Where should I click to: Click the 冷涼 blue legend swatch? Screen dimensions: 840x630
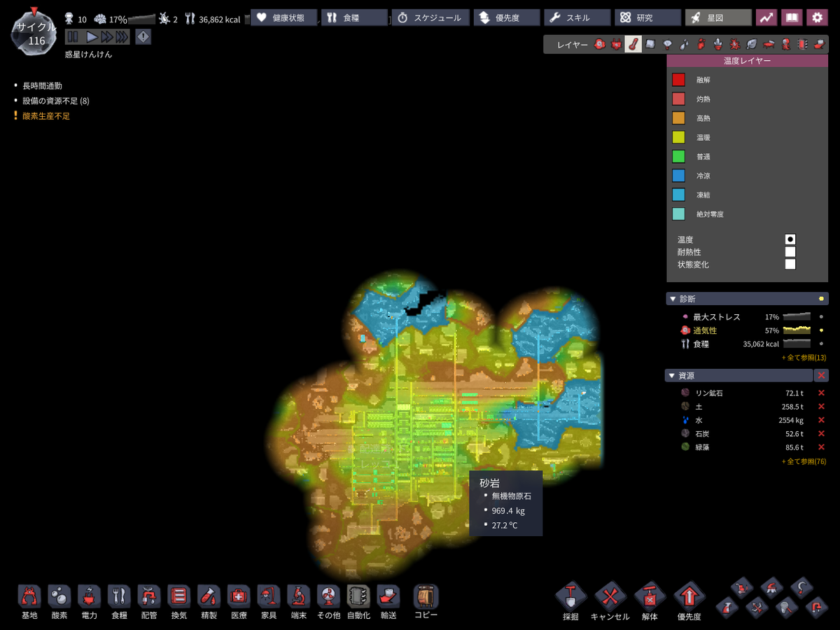tap(678, 176)
